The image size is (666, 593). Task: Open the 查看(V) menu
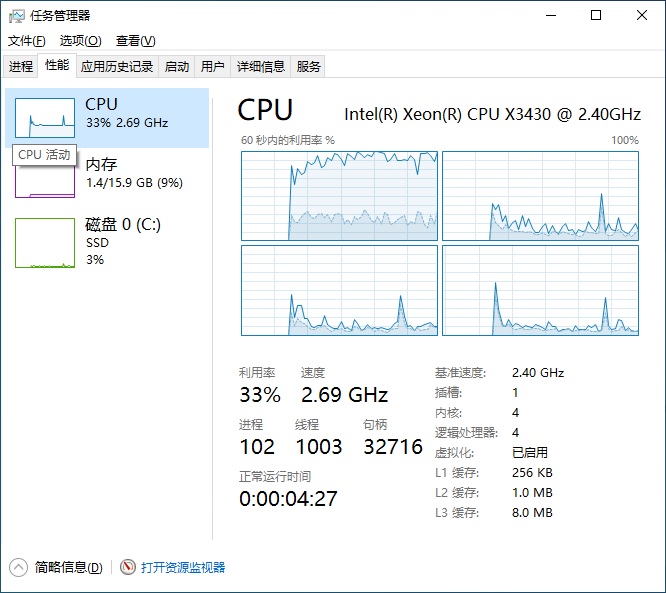135,41
